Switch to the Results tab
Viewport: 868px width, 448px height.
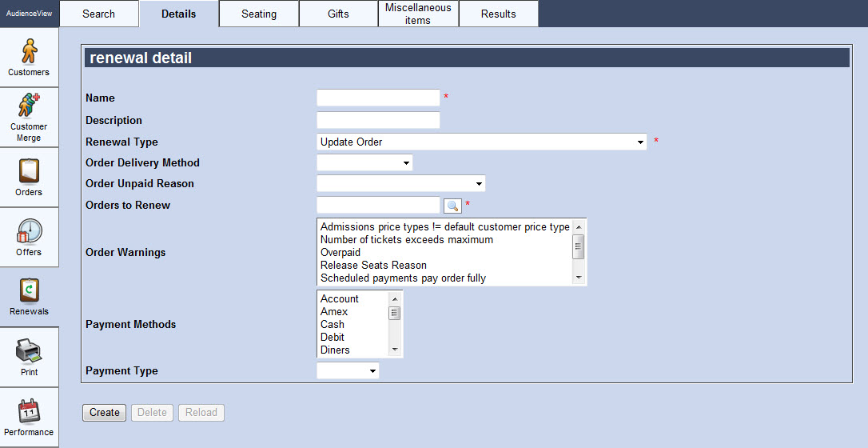[x=498, y=14]
